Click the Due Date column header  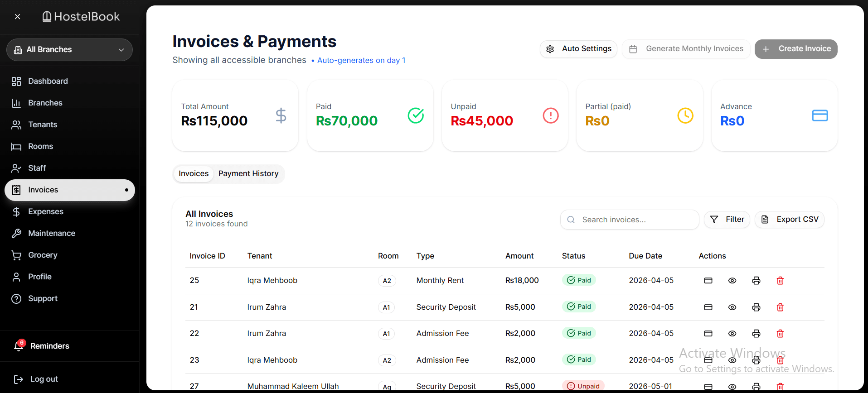coord(645,256)
